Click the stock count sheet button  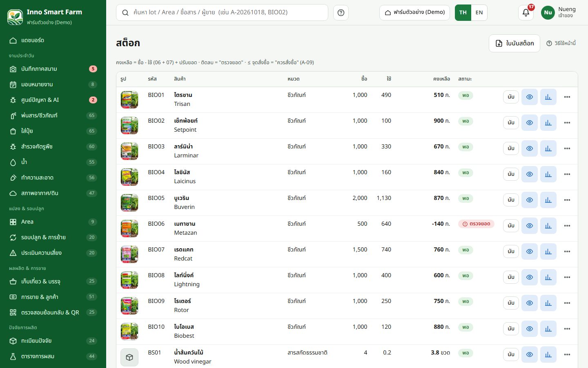[514, 43]
